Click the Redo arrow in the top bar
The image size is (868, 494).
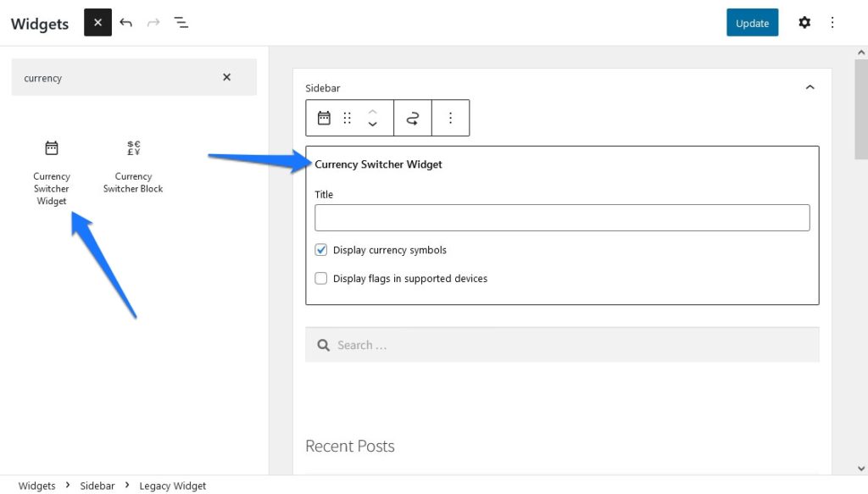point(153,23)
